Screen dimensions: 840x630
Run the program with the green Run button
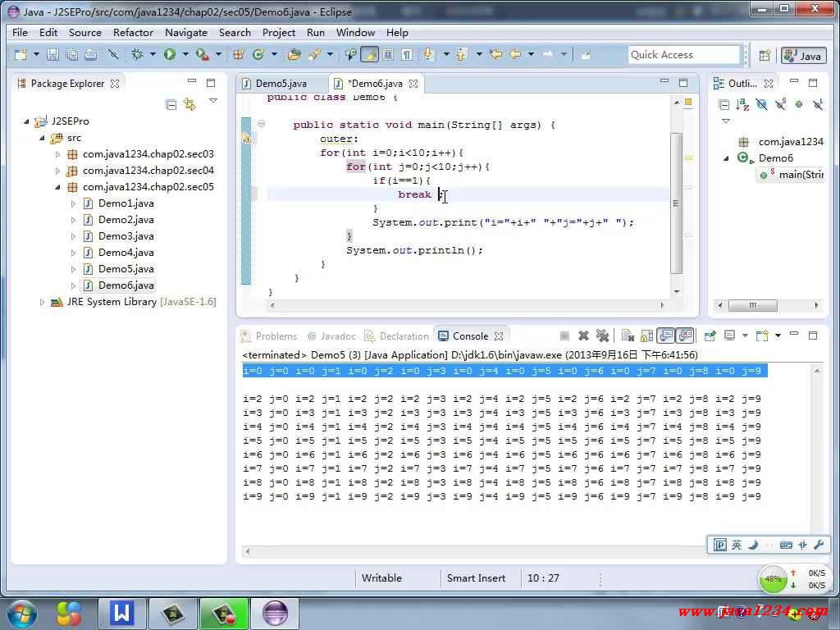(x=170, y=54)
